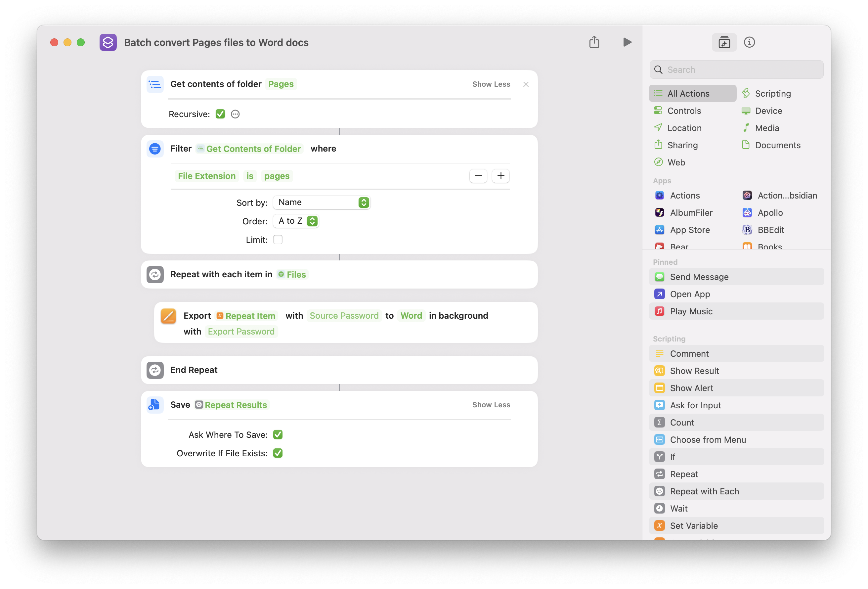Toggle Overwrite If File Exists checkbox
Image resolution: width=868 pixels, height=589 pixels.
(x=278, y=453)
